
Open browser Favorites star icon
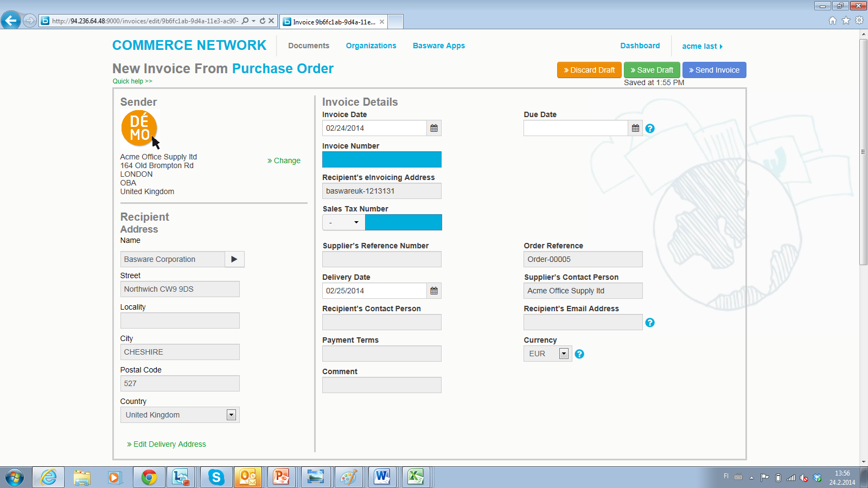point(846,21)
